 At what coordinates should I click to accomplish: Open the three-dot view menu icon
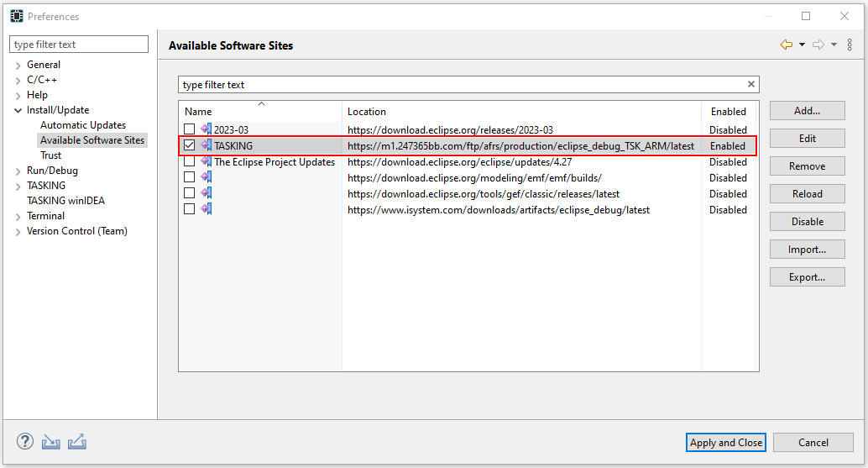point(850,45)
